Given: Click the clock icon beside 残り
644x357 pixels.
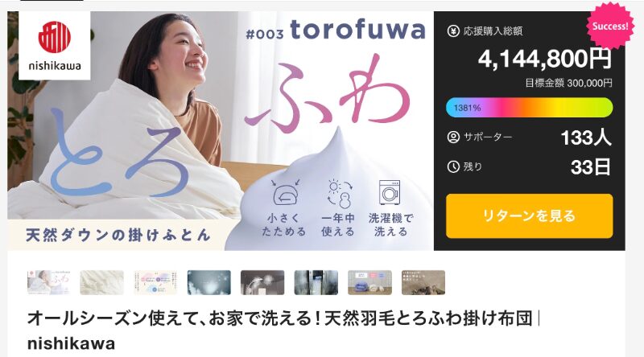Looking at the screenshot, I should (453, 166).
